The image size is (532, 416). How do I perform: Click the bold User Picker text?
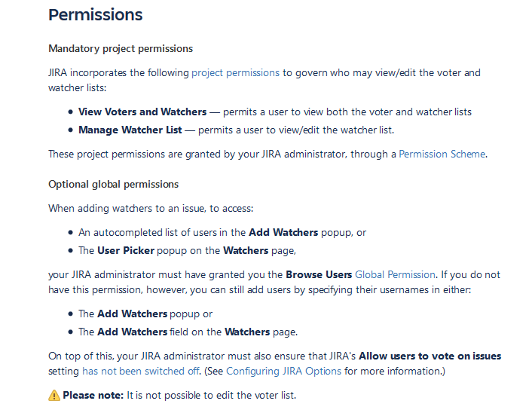tap(126, 250)
